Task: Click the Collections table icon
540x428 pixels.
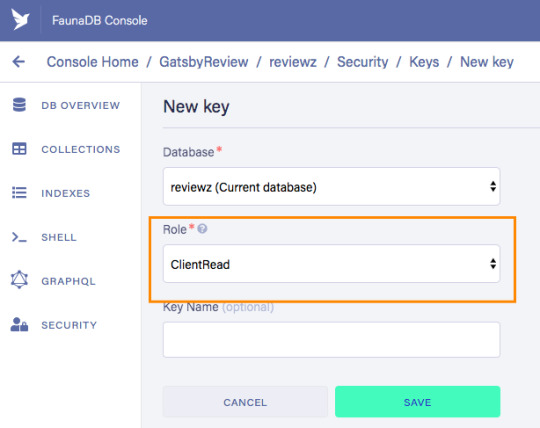Action: click(x=19, y=149)
